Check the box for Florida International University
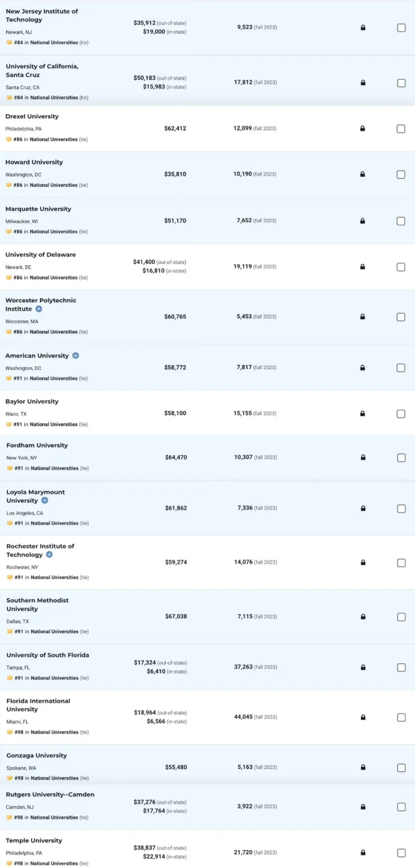This screenshot has width=415, height=868. point(401,717)
